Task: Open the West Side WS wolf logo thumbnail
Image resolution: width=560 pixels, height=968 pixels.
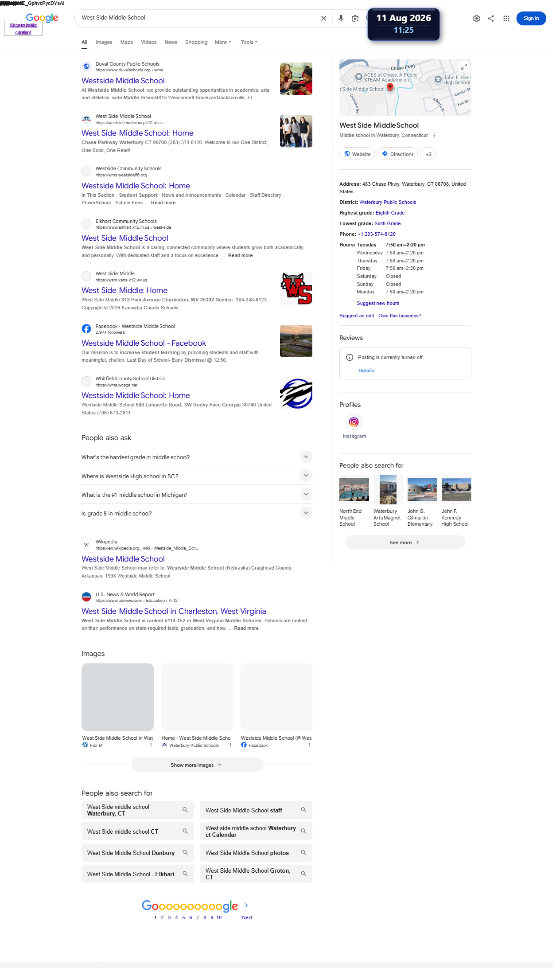Action: pos(296,289)
